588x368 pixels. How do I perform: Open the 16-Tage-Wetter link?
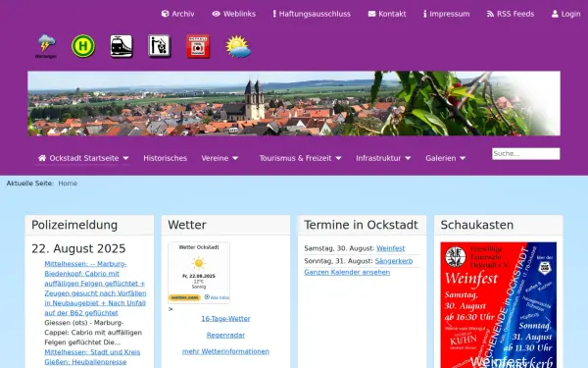[225, 318]
